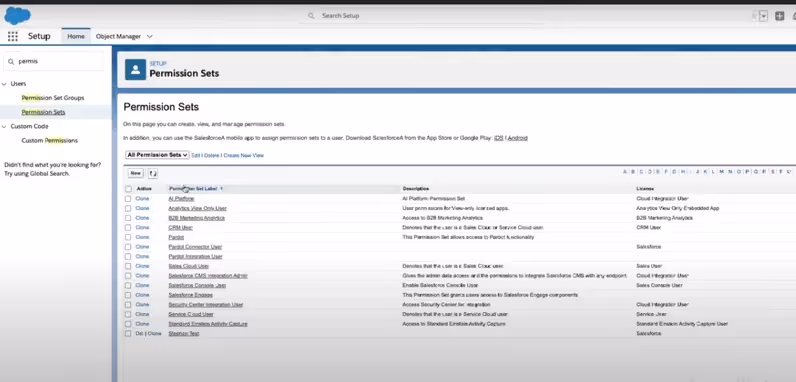Click the New permission set button

(136, 173)
